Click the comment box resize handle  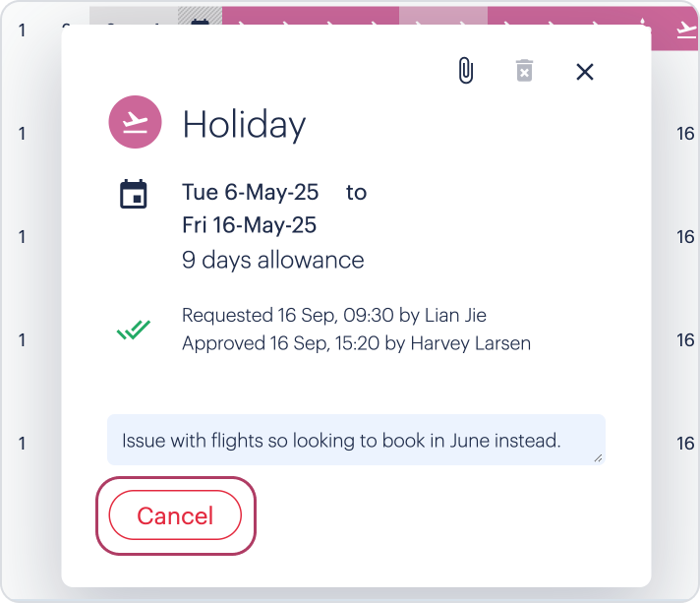tap(598, 458)
